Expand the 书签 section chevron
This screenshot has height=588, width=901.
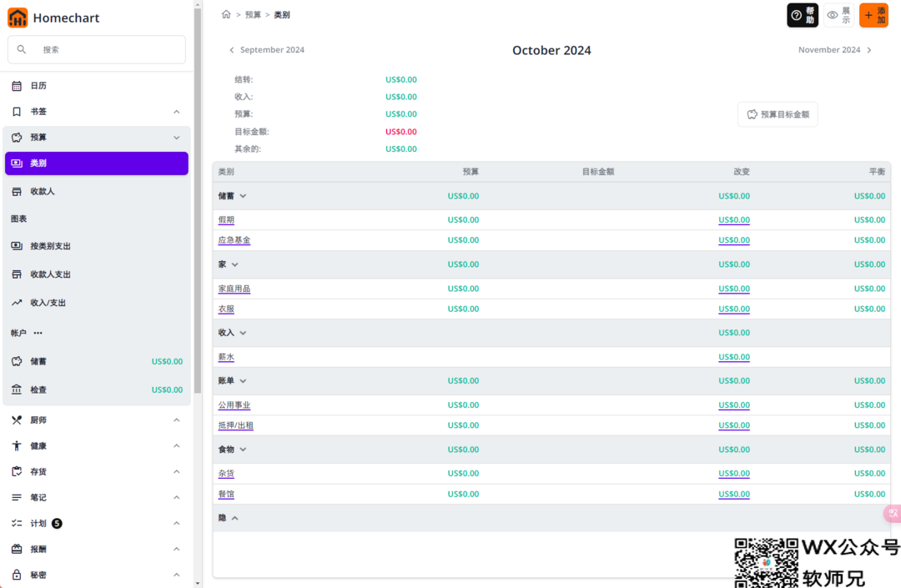click(176, 112)
